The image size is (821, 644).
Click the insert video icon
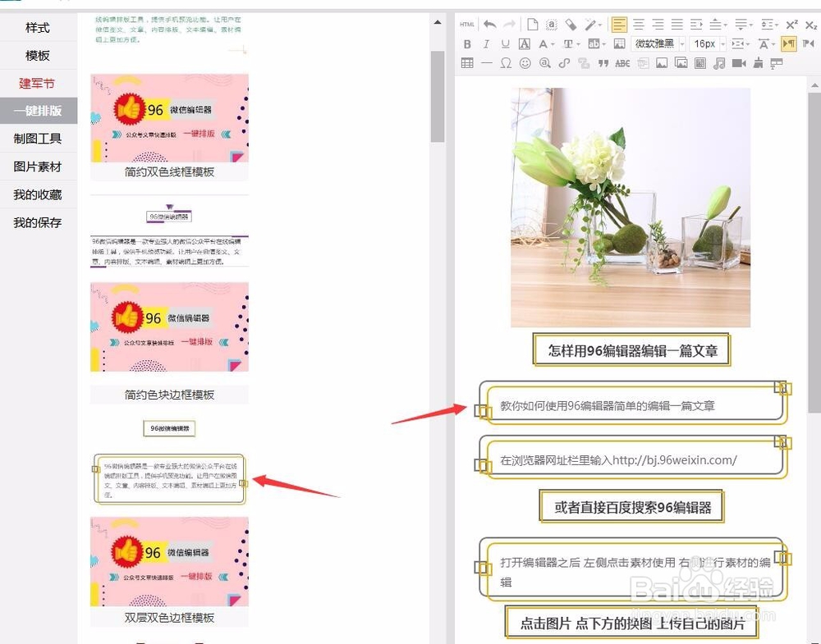[737, 63]
